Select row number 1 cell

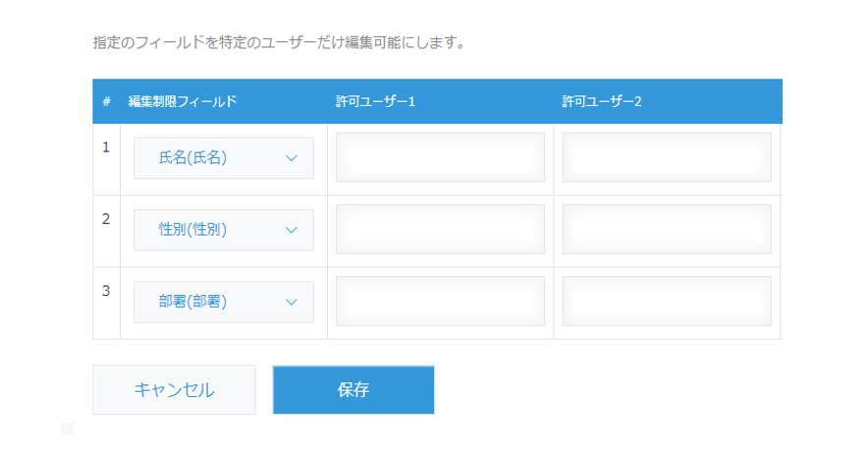pyautogui.click(x=106, y=159)
